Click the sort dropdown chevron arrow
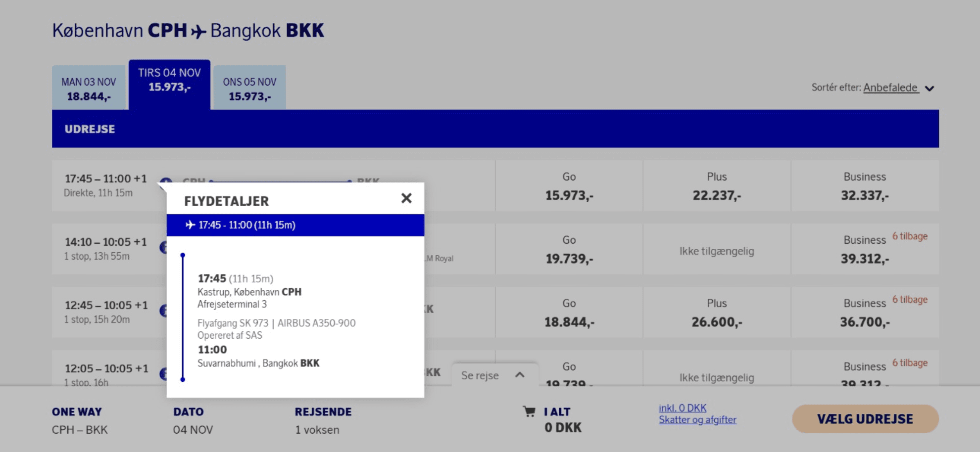 pos(930,89)
